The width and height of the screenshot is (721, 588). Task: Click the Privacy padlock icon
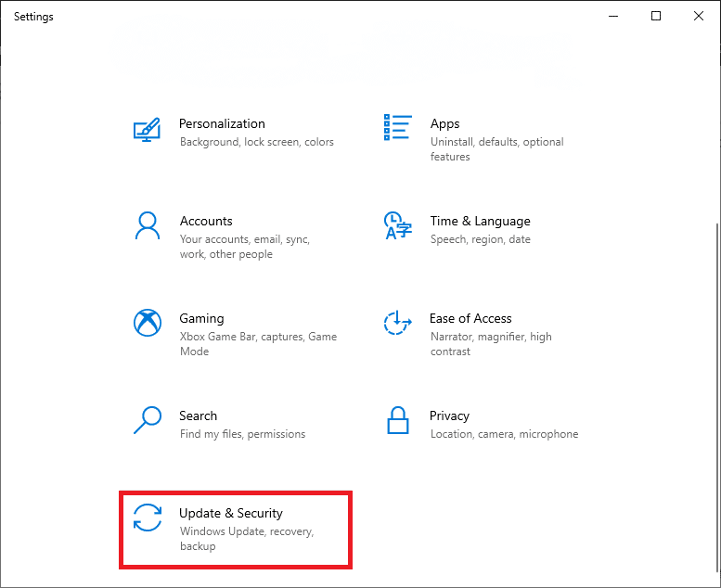(x=397, y=420)
